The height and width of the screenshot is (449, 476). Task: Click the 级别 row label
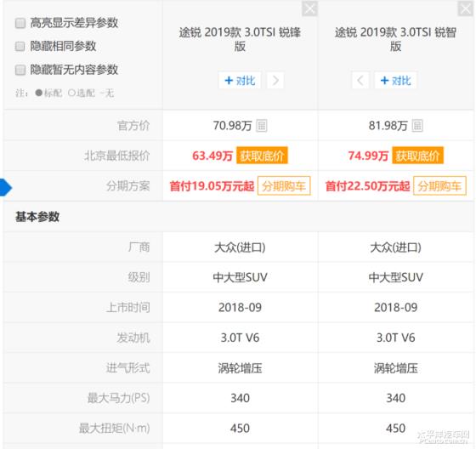pyautogui.click(x=139, y=277)
